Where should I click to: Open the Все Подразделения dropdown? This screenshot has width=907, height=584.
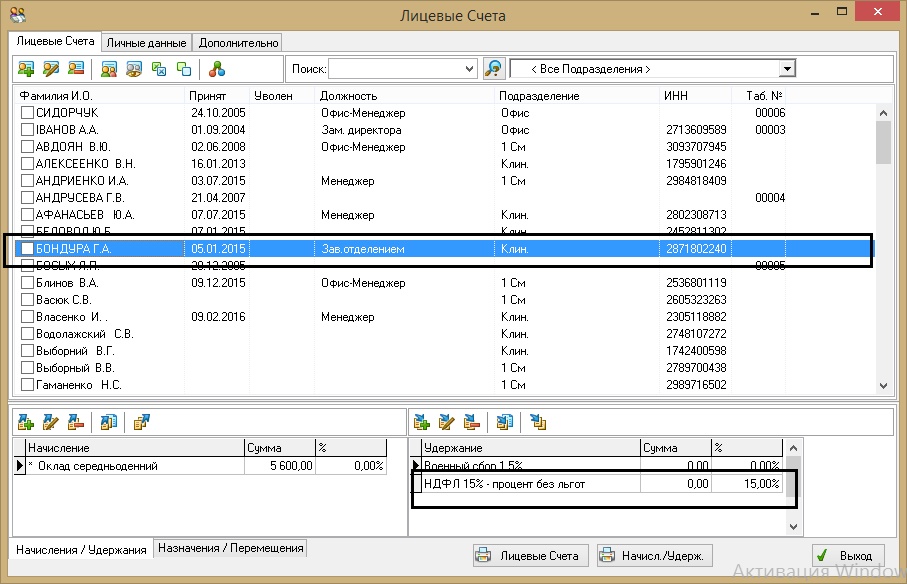pyautogui.click(x=787, y=69)
